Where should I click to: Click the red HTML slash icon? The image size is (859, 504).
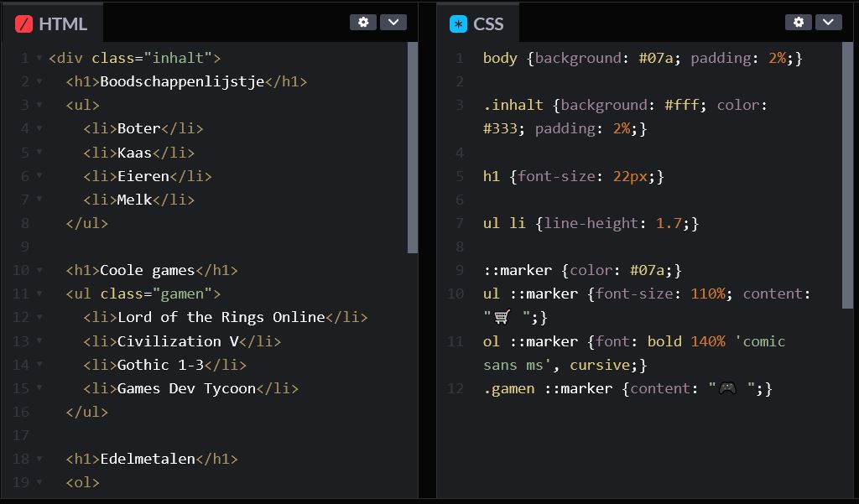click(23, 23)
